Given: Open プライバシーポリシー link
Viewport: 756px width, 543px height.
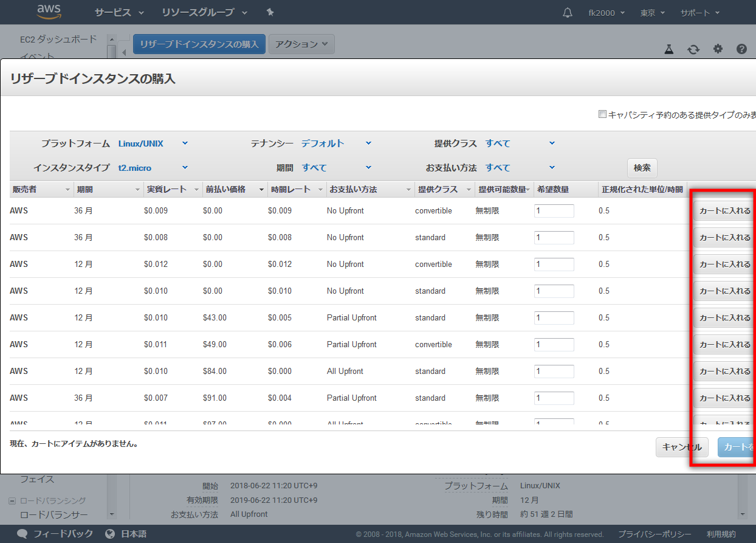Looking at the screenshot, I should click(x=655, y=534).
